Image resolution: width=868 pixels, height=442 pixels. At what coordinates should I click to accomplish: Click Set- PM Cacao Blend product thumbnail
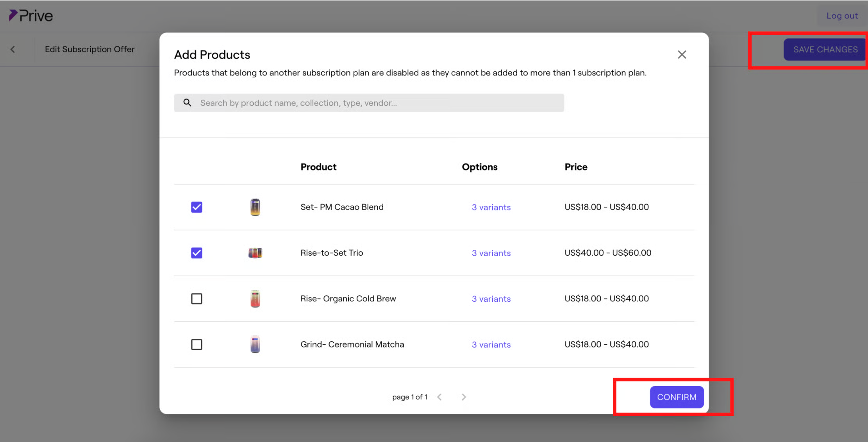click(x=255, y=207)
